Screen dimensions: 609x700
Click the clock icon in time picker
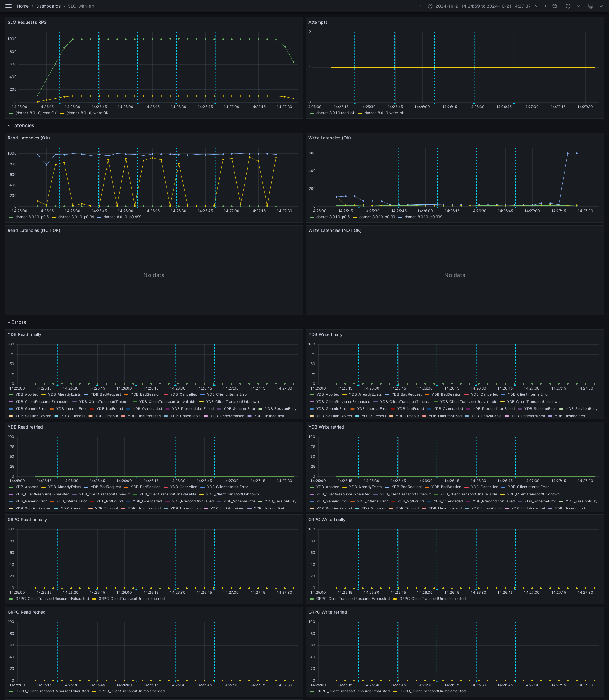(430, 6)
